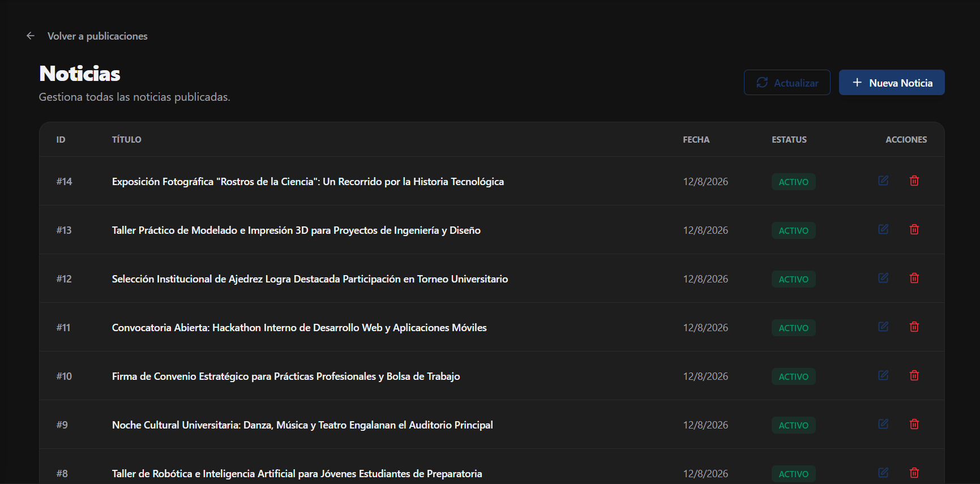The image size is (980, 484).
Task: Click date 12/8/2026 in row #12
Action: [x=705, y=279]
